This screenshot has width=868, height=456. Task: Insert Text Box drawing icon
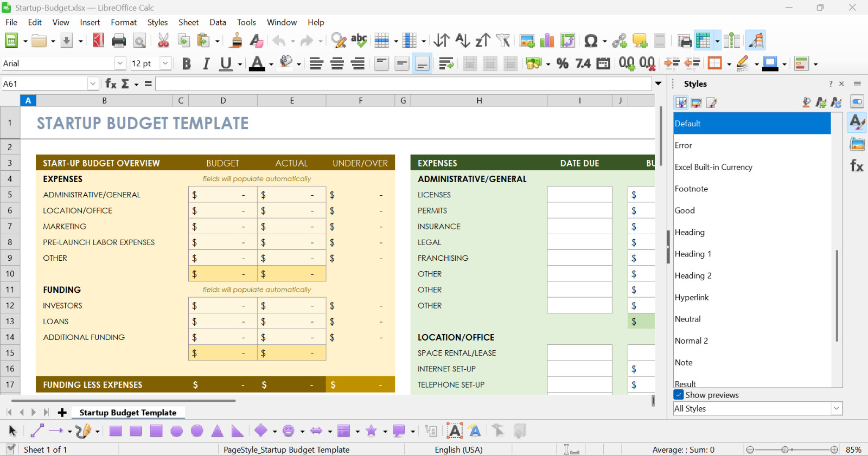tap(455, 431)
